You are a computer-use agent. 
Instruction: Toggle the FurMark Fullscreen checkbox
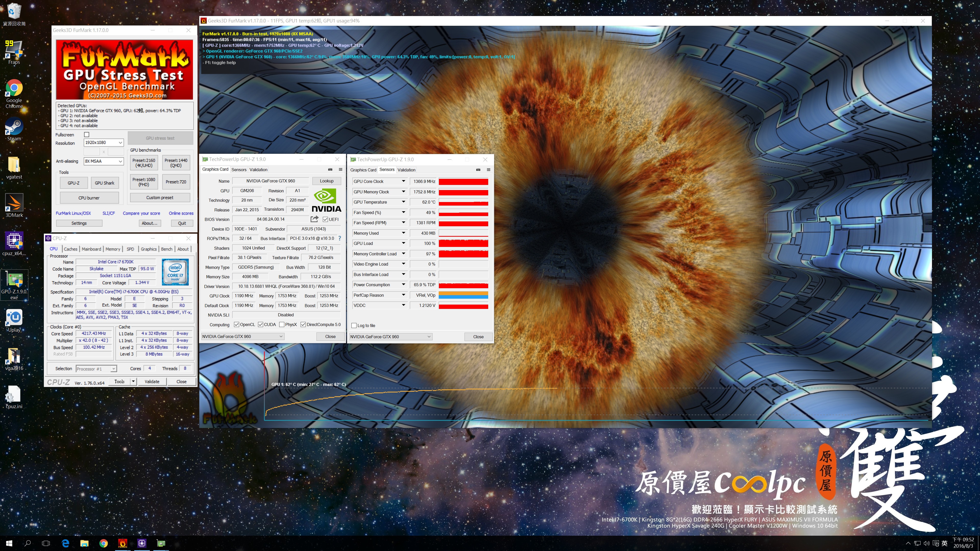[86, 135]
